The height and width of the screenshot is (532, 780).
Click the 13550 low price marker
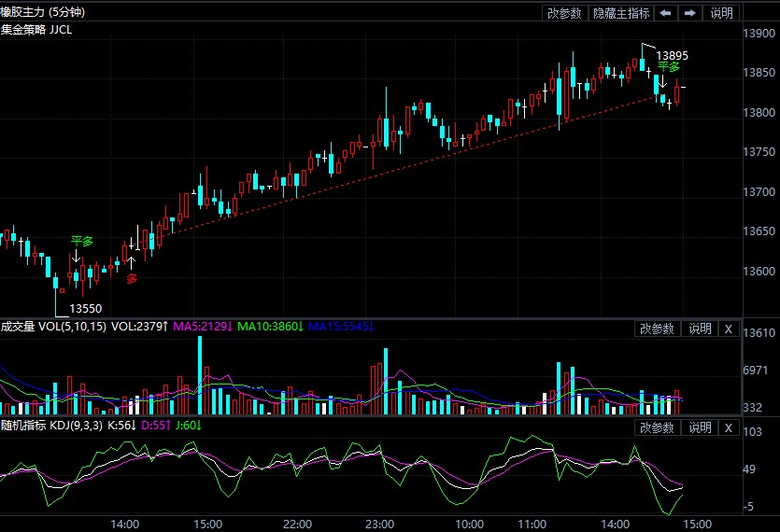point(85,308)
